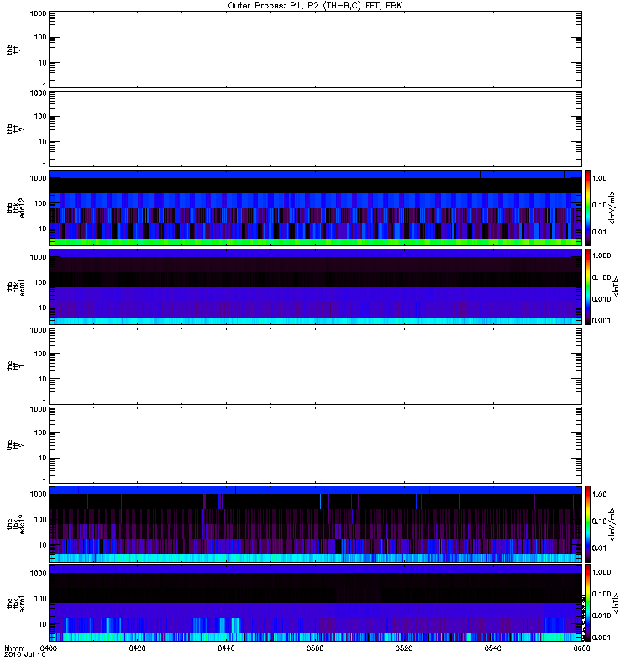
Task: Click the '0540' time axis label
Action: [x=493, y=648]
